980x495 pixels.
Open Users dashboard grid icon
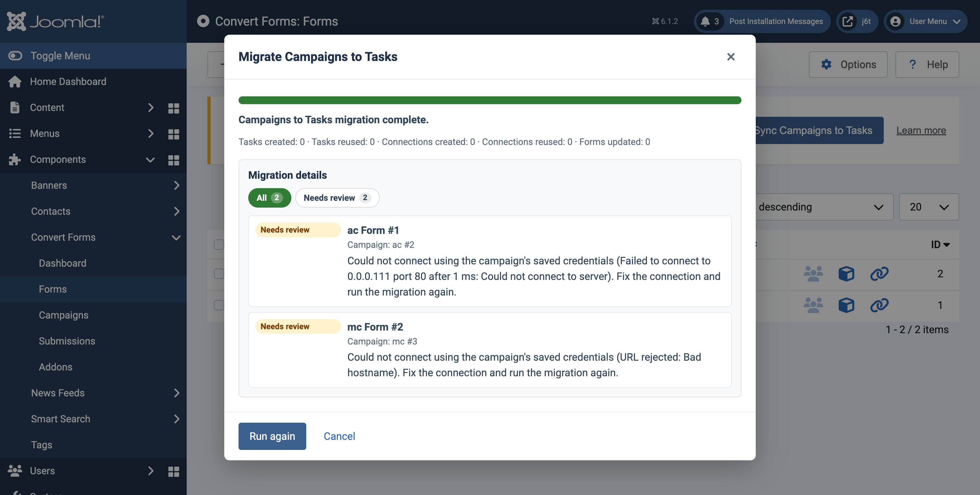click(173, 471)
